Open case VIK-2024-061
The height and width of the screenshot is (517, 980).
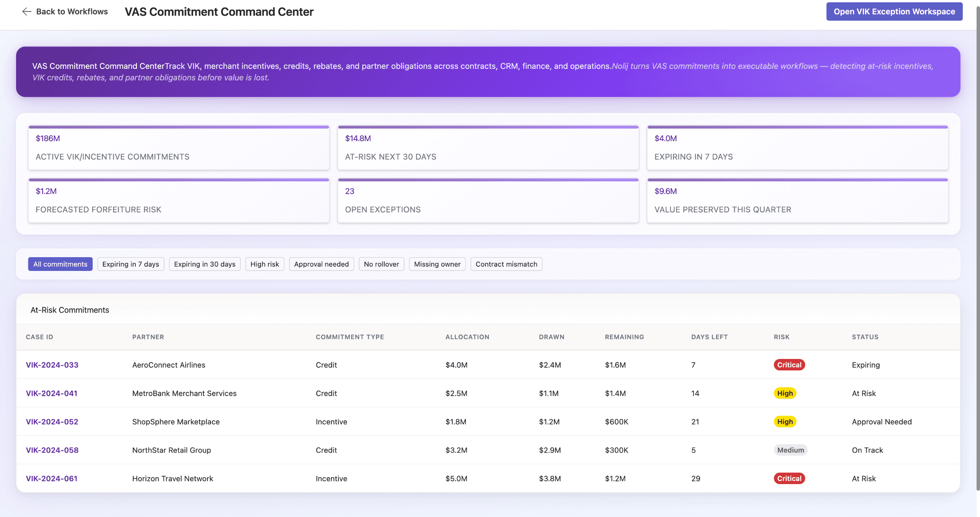tap(52, 478)
